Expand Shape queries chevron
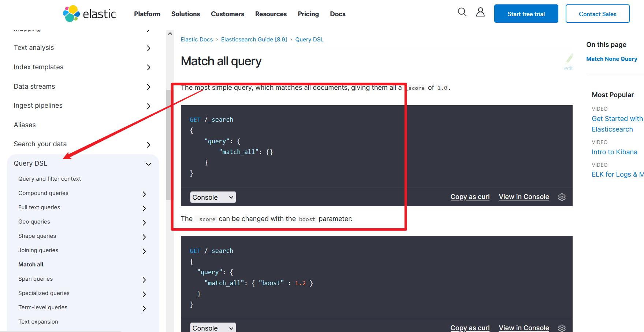Image resolution: width=644 pixels, height=332 pixels. point(144,237)
